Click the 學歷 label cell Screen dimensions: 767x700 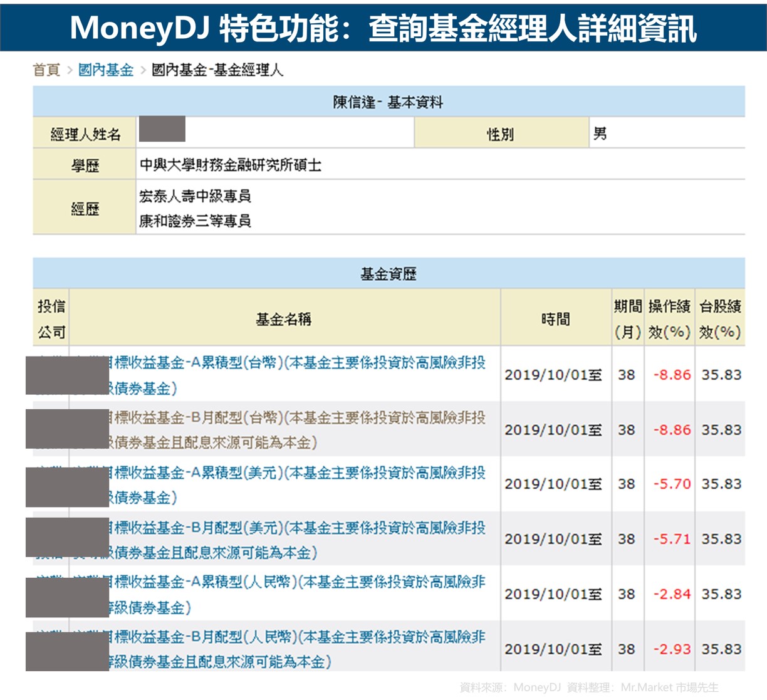pyautogui.click(x=85, y=165)
